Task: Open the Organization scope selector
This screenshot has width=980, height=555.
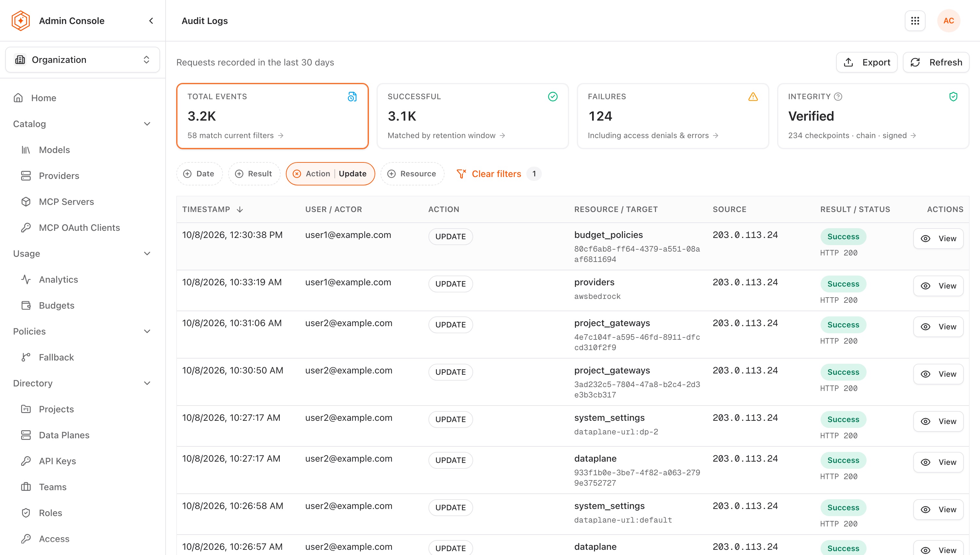Action: (x=83, y=59)
